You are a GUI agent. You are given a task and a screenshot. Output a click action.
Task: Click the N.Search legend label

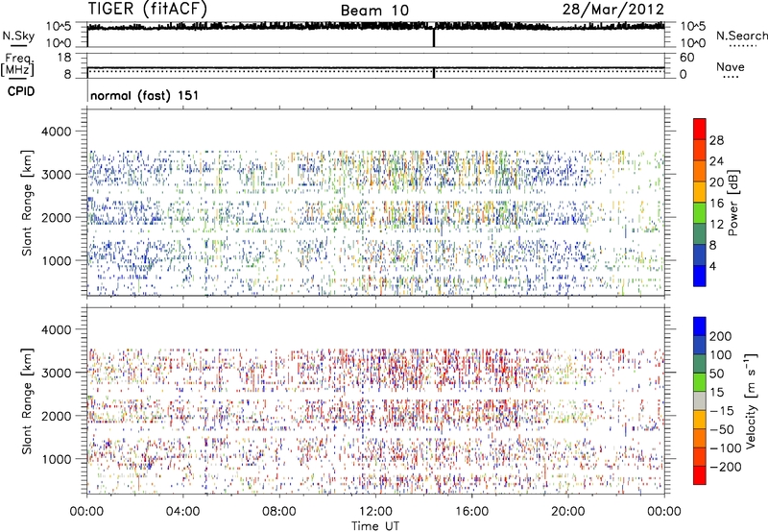tap(741, 36)
